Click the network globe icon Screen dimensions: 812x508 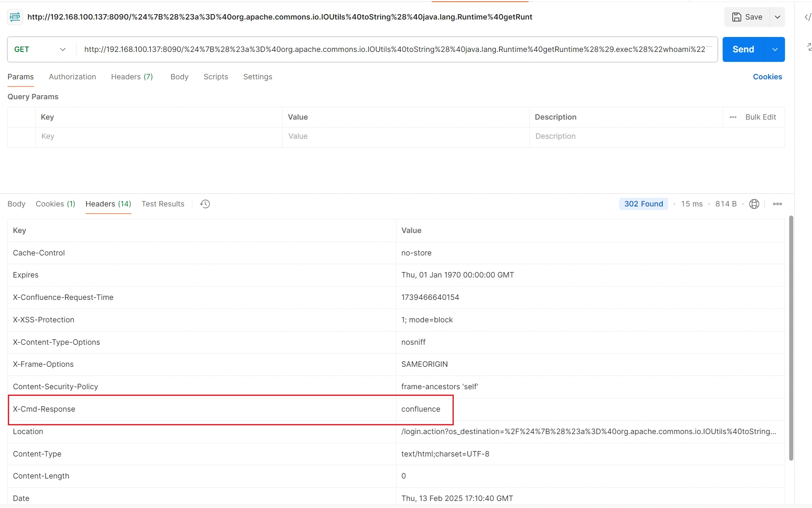coord(754,204)
